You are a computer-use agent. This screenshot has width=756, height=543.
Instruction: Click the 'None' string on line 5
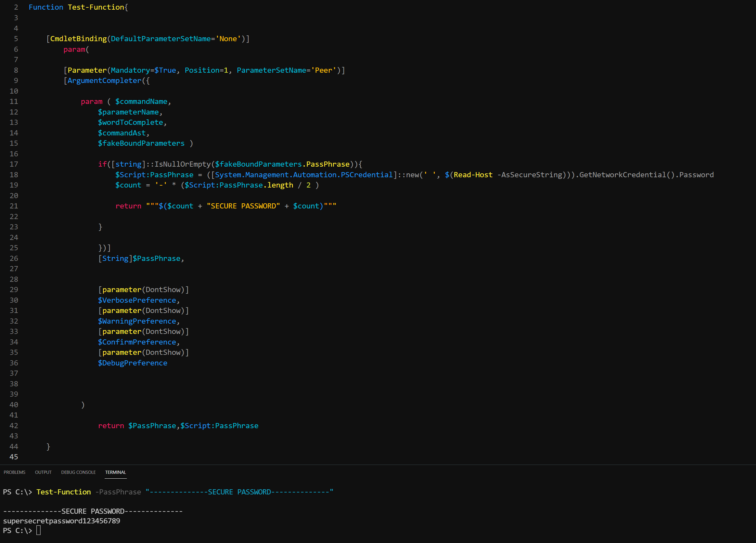(x=228, y=39)
